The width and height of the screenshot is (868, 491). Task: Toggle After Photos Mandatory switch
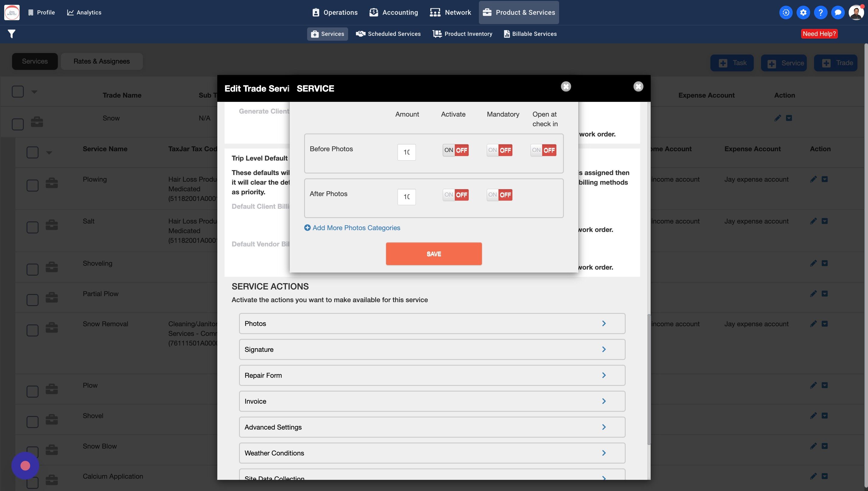499,195
